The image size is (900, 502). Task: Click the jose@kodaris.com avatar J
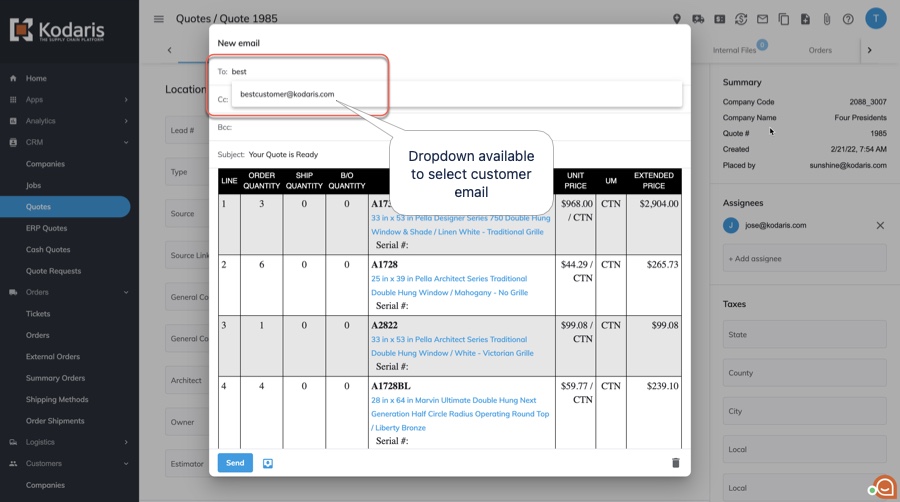point(731,225)
